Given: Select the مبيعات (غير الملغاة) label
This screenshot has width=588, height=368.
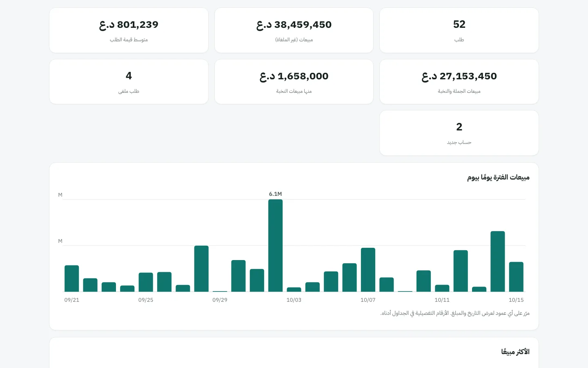Looking at the screenshot, I should pyautogui.click(x=294, y=40).
